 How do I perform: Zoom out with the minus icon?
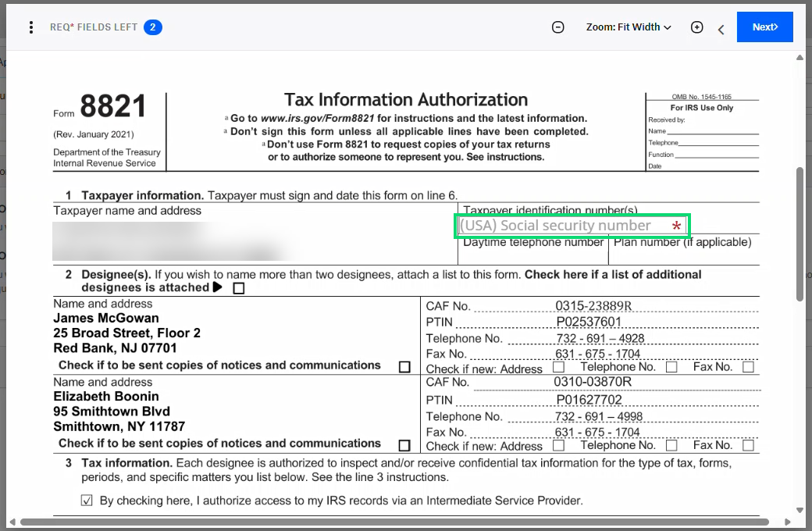click(x=557, y=27)
